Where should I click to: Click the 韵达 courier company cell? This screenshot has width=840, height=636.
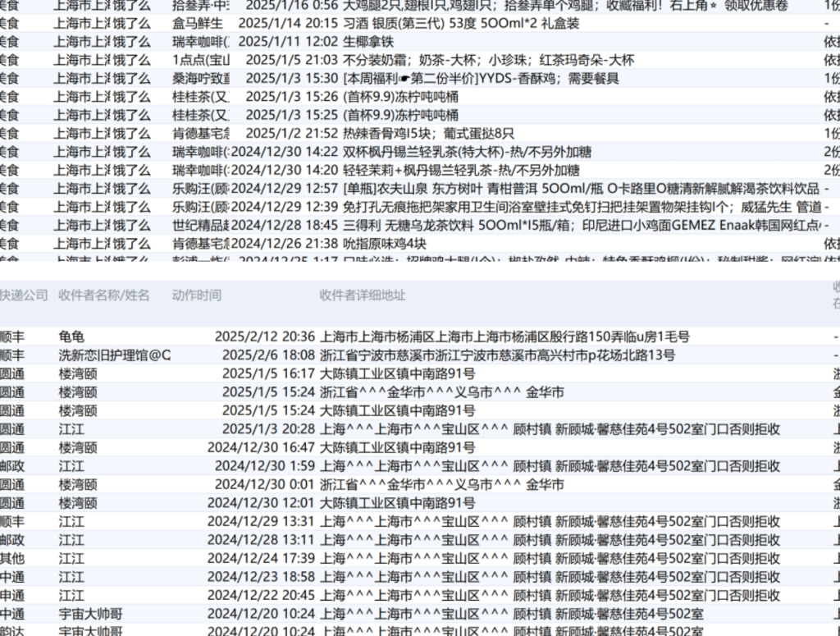coord(12,631)
